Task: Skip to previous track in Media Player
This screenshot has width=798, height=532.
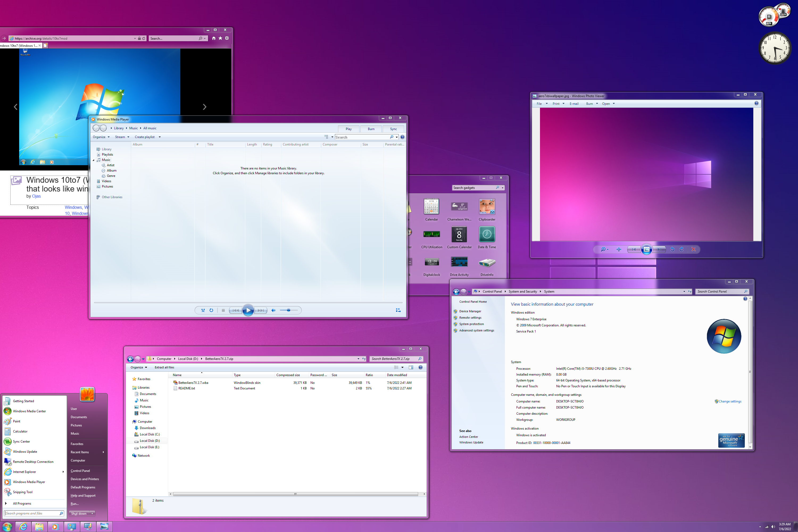Action: (235, 310)
